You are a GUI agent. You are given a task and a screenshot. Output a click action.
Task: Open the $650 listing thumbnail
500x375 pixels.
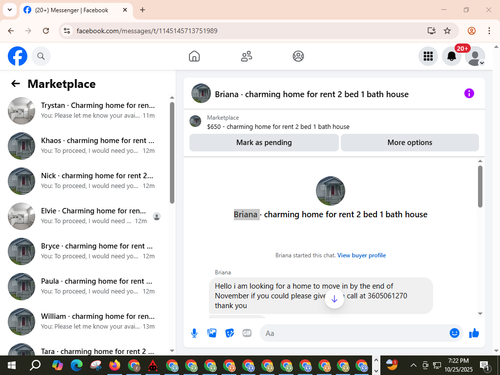coord(195,121)
